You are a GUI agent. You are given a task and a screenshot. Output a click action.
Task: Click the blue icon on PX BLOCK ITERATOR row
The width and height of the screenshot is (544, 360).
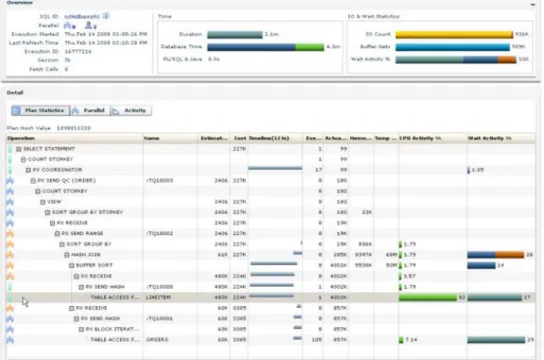coord(10,329)
